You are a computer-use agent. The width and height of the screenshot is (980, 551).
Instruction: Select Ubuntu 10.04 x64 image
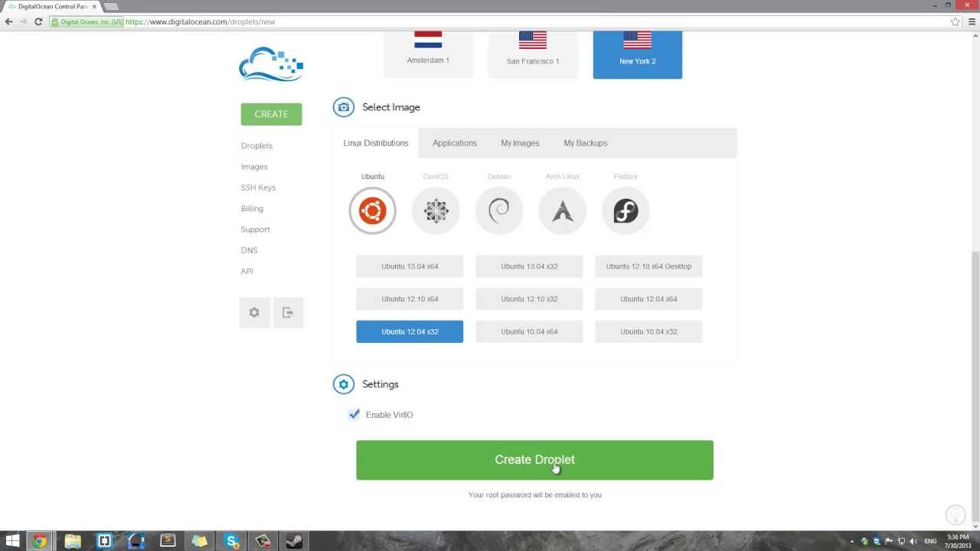[x=529, y=331]
